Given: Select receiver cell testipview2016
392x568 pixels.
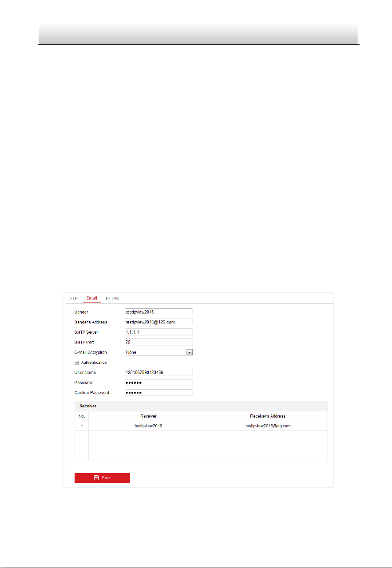Looking at the screenshot, I should [x=148, y=426].
